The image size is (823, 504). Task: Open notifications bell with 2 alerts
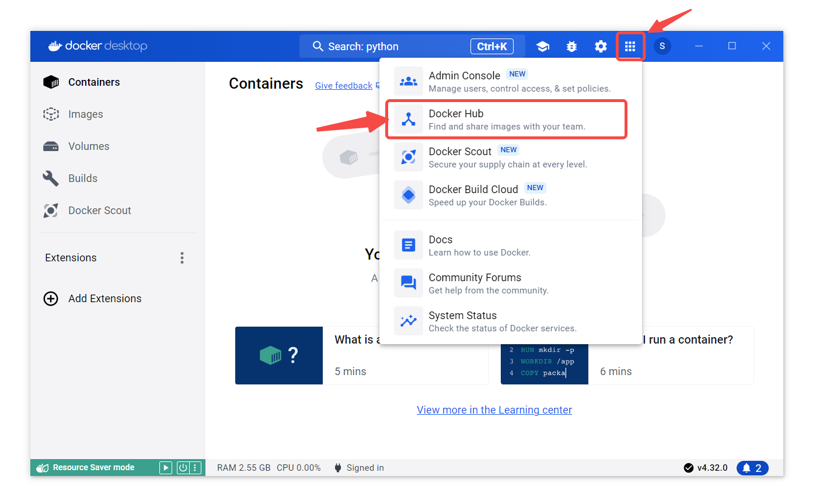click(752, 468)
